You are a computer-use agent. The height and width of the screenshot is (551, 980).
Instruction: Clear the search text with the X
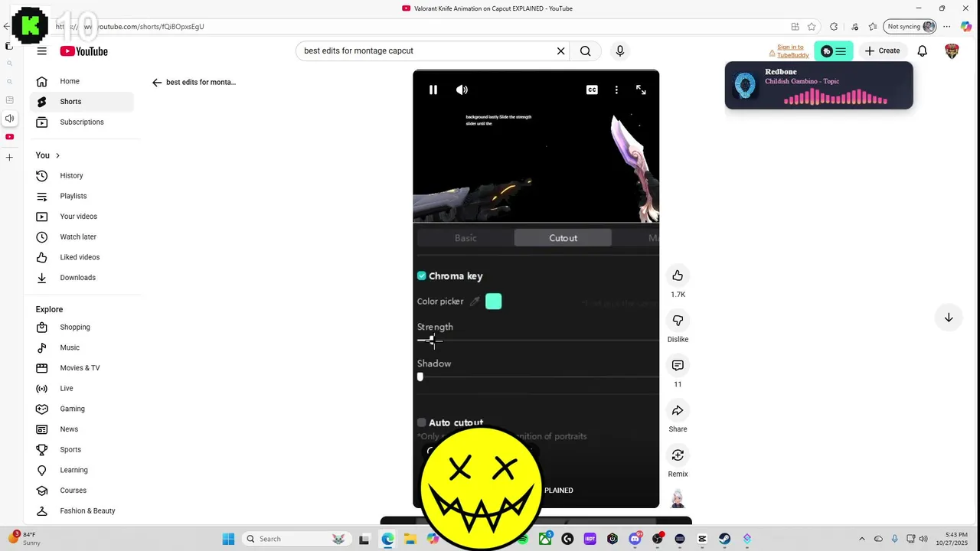click(560, 51)
